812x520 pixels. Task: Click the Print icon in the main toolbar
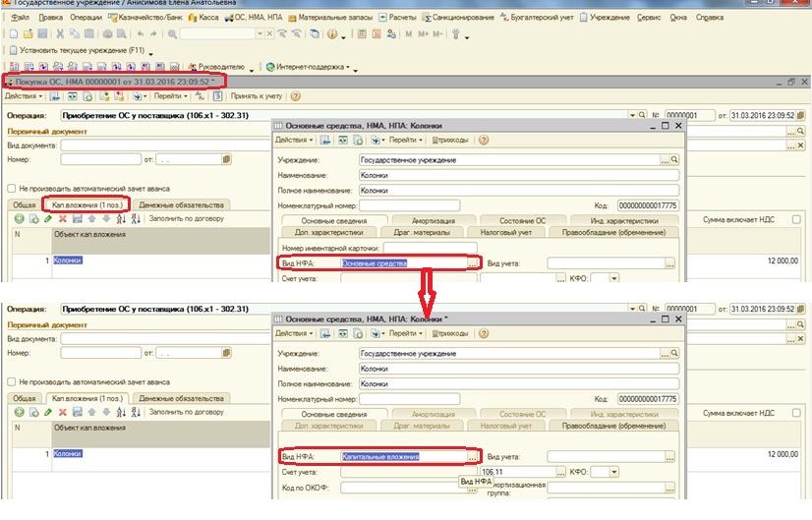pos(108,34)
